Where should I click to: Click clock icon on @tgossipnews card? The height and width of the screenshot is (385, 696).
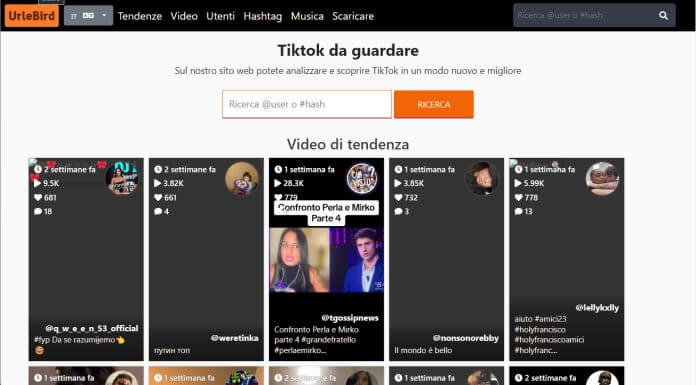278,169
